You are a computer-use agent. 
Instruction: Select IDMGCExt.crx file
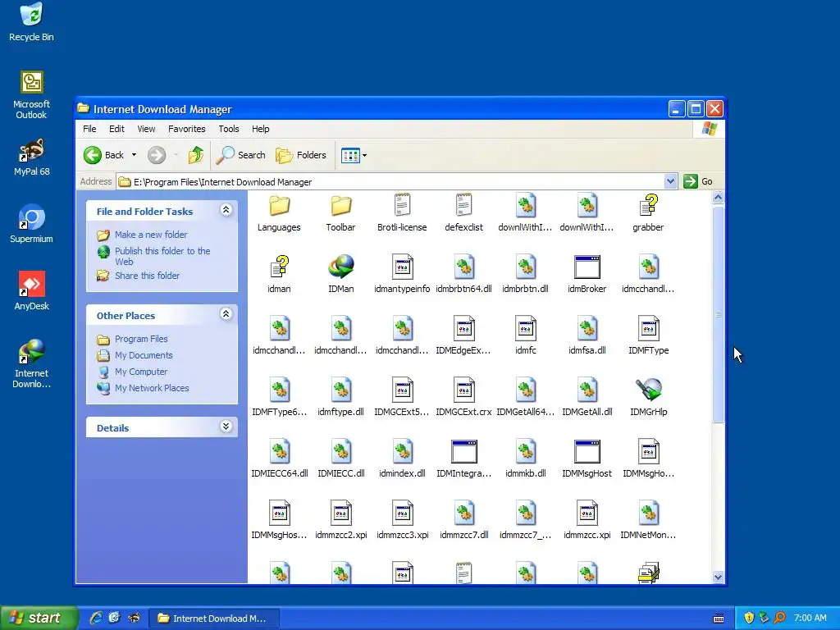pos(464,398)
